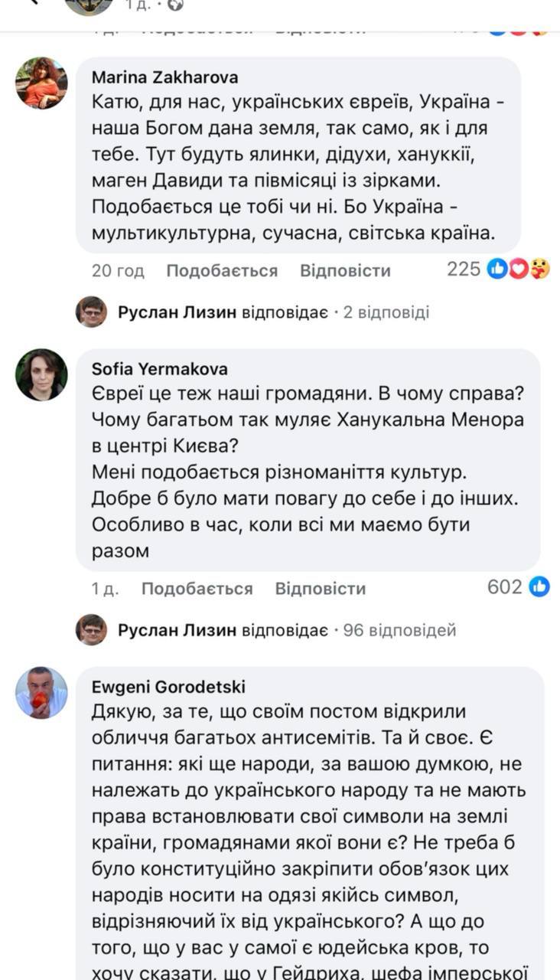Open Sofia Yermakova's name link

tap(159, 369)
